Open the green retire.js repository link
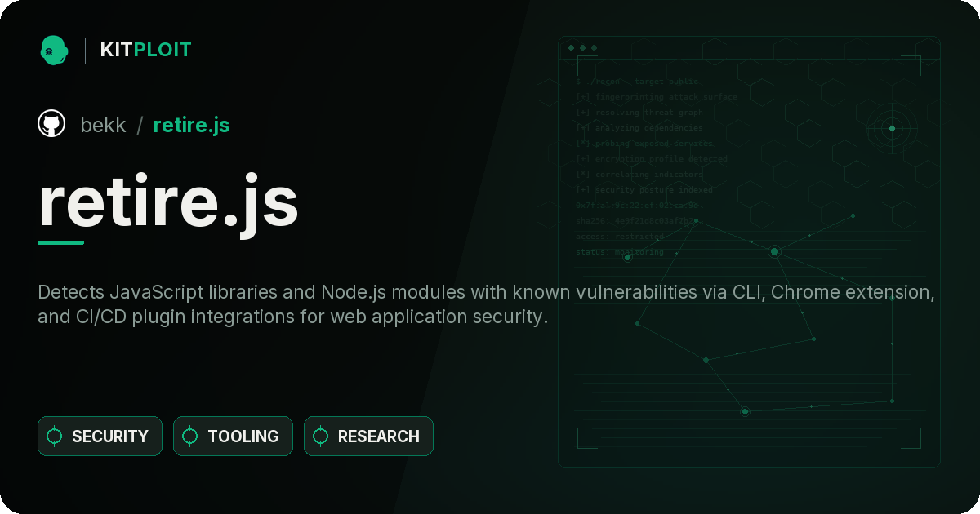Image resolution: width=980 pixels, height=514 pixels. [x=191, y=125]
